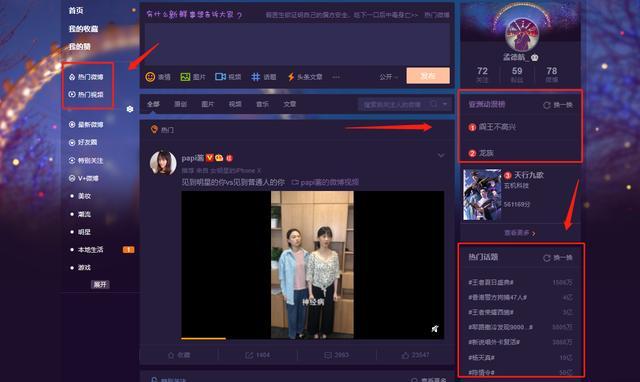Open 72 关注 following count
The height and width of the screenshot is (382, 640).
click(x=482, y=75)
